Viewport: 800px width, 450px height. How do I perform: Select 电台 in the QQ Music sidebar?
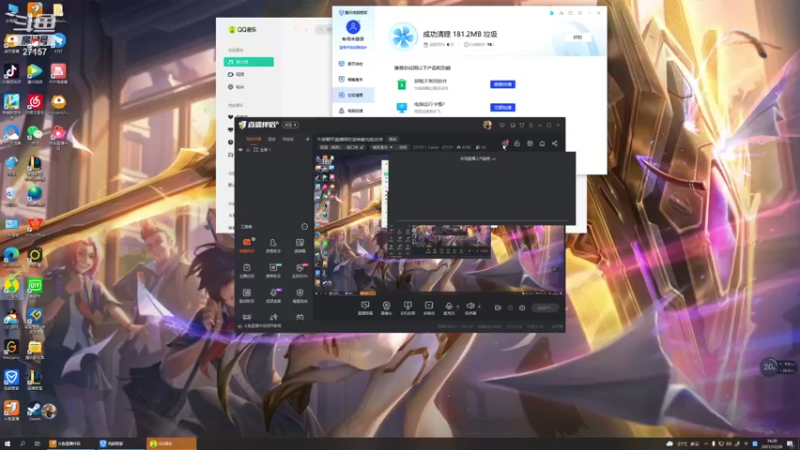[248, 87]
